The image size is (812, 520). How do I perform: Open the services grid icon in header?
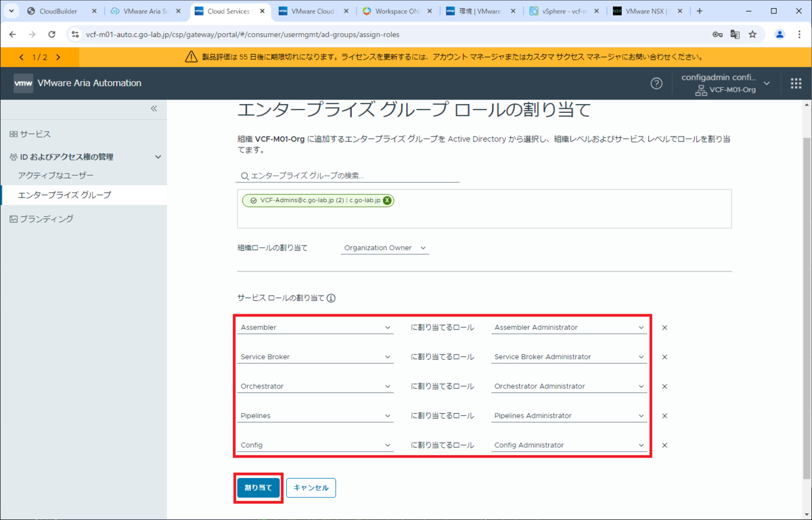(796, 83)
